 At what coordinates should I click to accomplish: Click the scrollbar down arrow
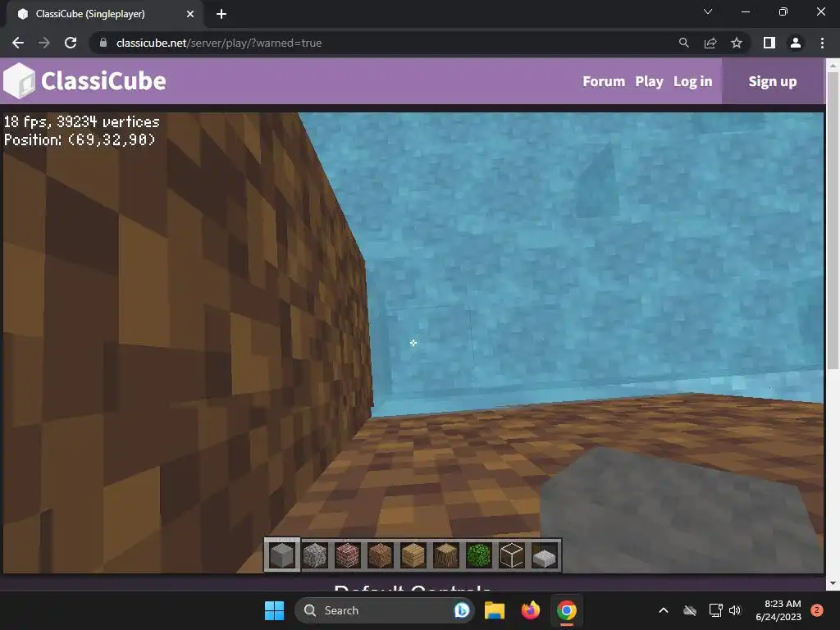coord(833,583)
